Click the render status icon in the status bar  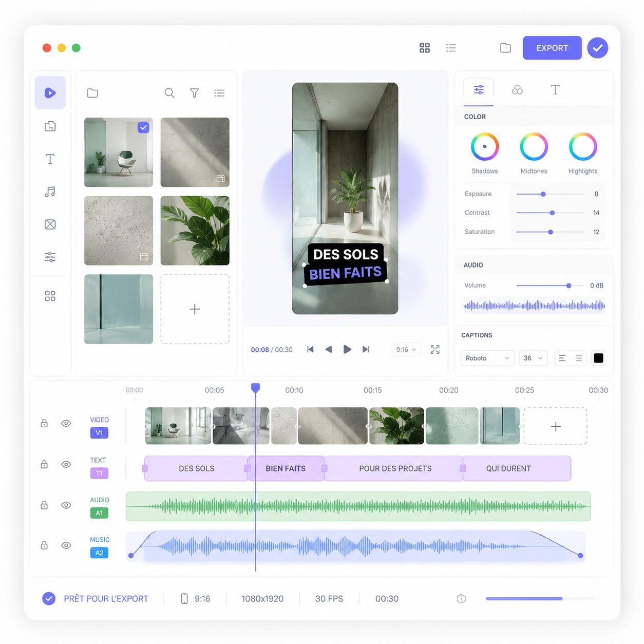tap(461, 598)
